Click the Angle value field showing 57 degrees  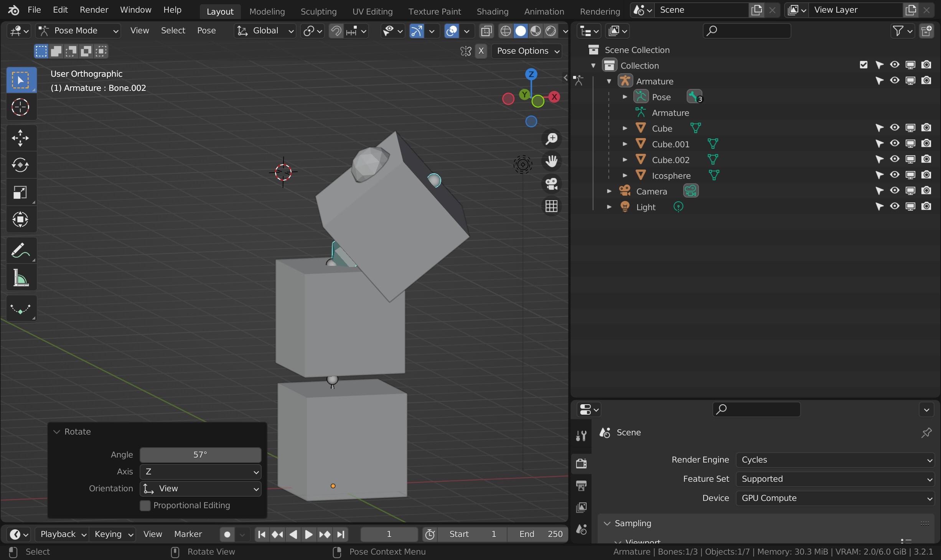pos(200,455)
